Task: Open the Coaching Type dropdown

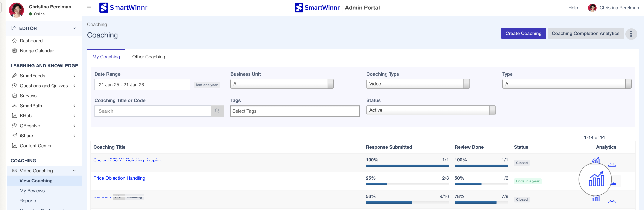Action: tap(418, 84)
